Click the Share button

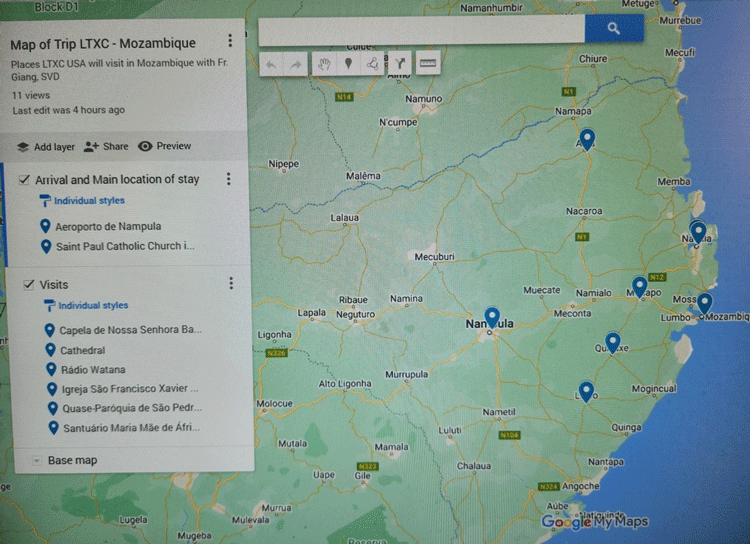pos(106,146)
